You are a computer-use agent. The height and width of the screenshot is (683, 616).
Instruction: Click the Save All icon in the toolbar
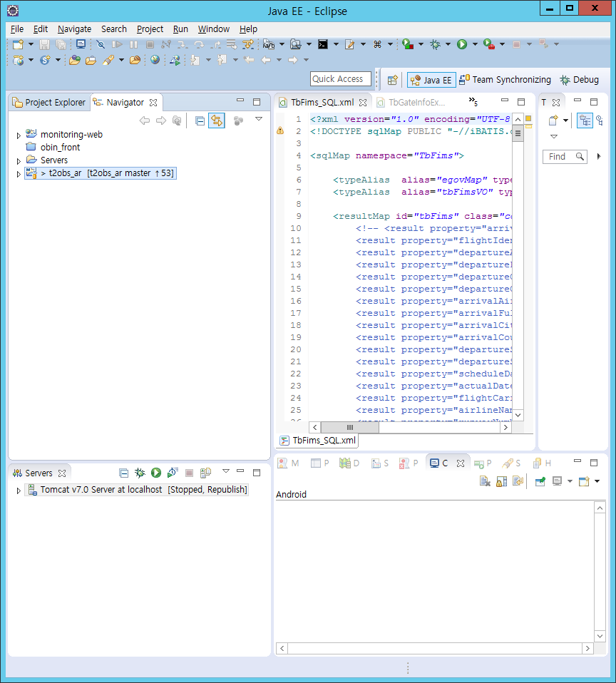point(61,44)
